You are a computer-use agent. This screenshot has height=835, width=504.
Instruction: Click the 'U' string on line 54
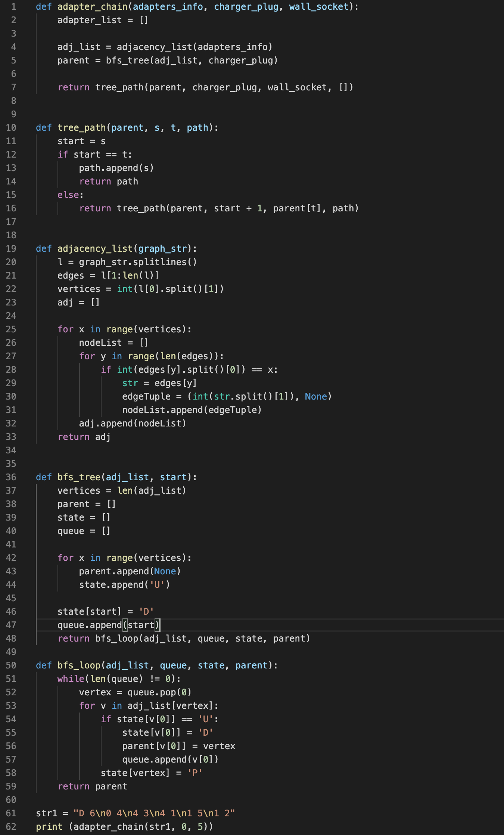tap(206, 719)
